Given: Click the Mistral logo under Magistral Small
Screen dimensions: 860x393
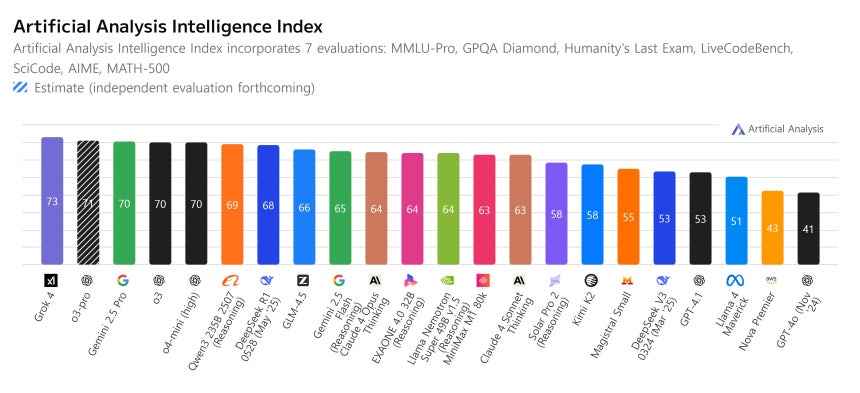Looking at the screenshot, I should pyautogui.click(x=627, y=281).
